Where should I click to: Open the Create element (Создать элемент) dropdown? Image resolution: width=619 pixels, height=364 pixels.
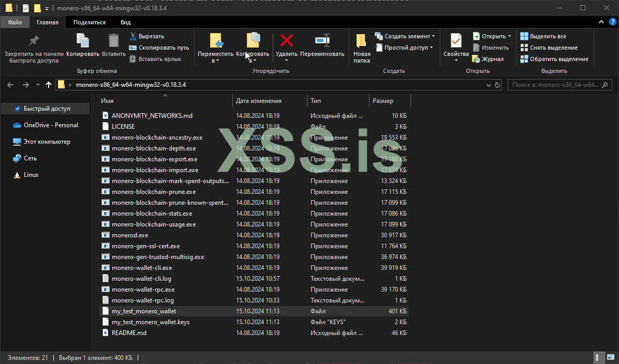coord(407,36)
